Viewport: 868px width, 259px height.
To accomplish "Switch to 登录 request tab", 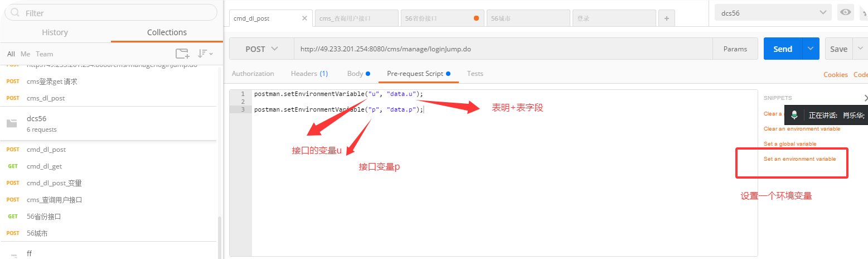I will coord(614,18).
